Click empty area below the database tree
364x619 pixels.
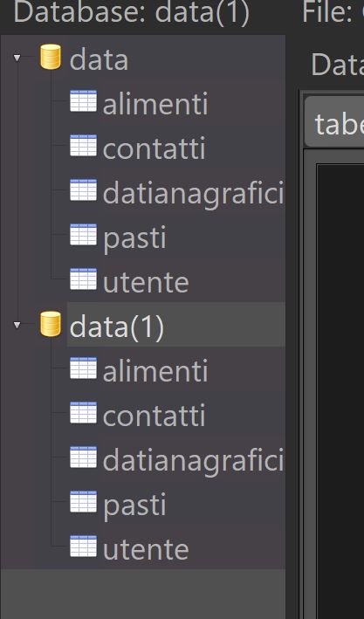142,594
